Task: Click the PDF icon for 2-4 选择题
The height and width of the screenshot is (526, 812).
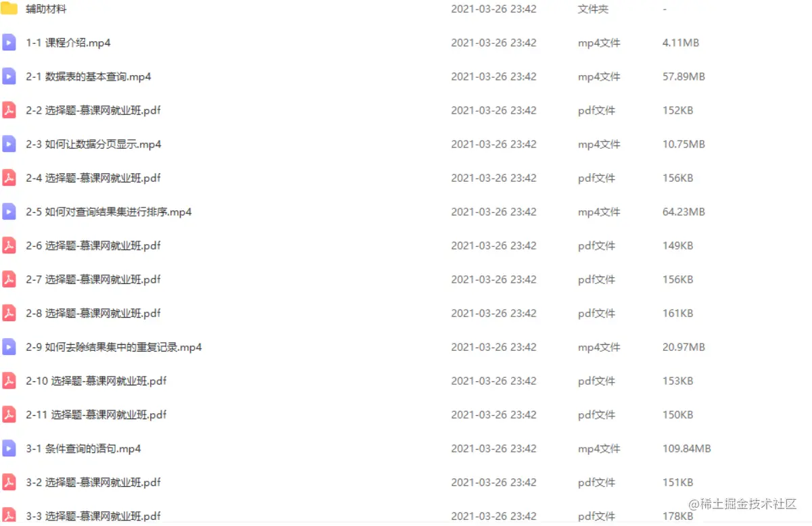Action: click(9, 178)
